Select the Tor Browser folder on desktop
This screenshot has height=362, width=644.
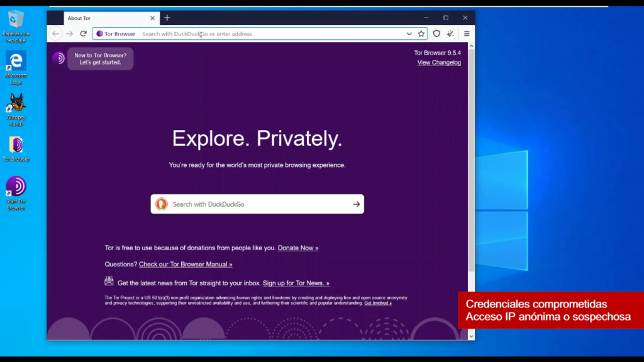[16, 148]
